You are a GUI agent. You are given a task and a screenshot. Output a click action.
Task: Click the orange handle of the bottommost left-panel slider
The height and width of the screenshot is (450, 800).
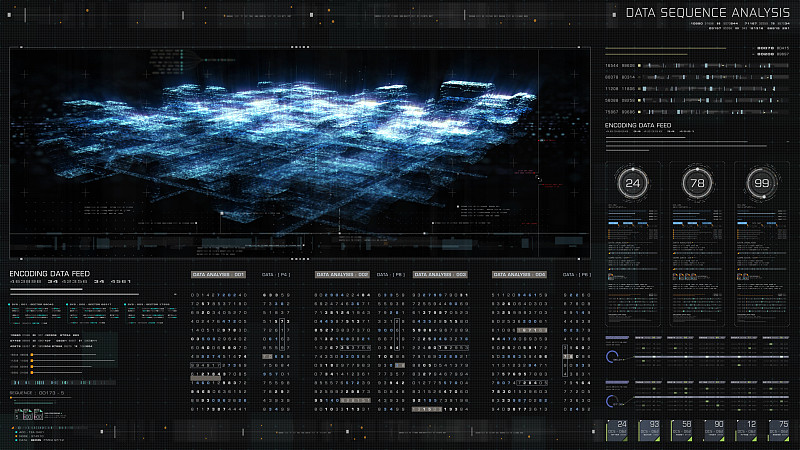[x=32, y=372]
